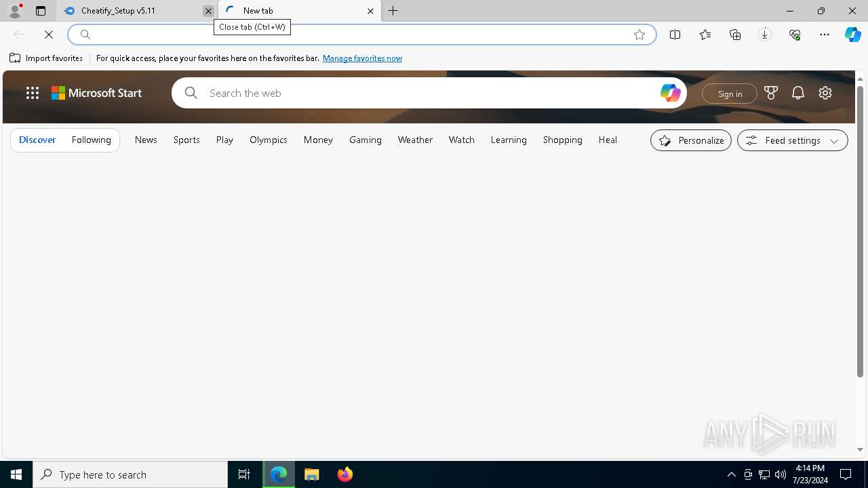Screen dimensions: 868x488
Task: Open the Weather category
Action: click(415, 140)
